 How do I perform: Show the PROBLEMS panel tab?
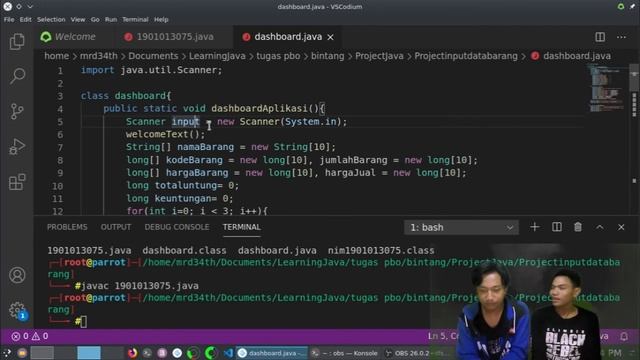pyautogui.click(x=67, y=227)
